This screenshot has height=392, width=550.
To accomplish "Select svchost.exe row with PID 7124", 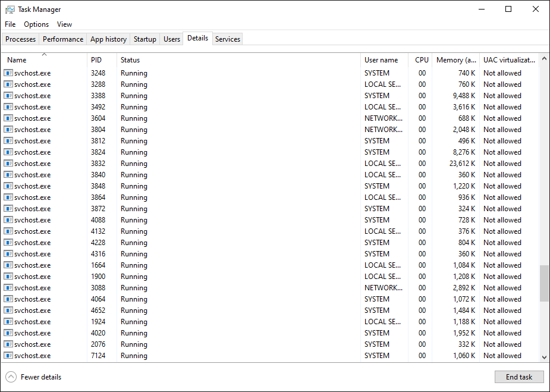I will click(270, 356).
